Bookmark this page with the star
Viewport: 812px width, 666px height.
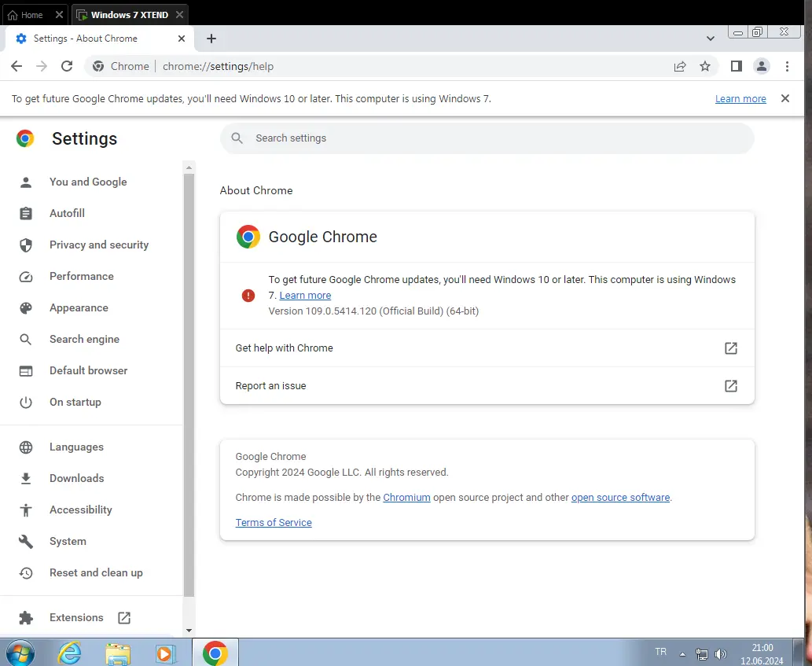point(705,66)
